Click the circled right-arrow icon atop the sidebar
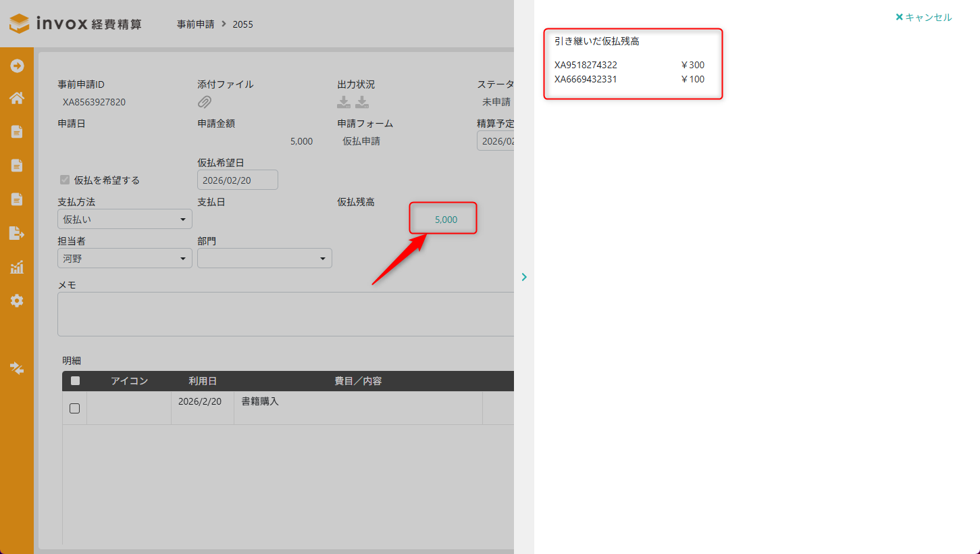Image resolution: width=980 pixels, height=554 pixels. click(x=17, y=66)
